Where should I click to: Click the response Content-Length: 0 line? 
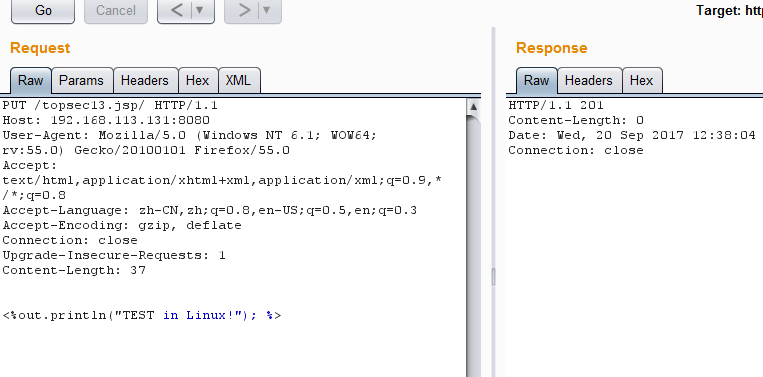(576, 120)
